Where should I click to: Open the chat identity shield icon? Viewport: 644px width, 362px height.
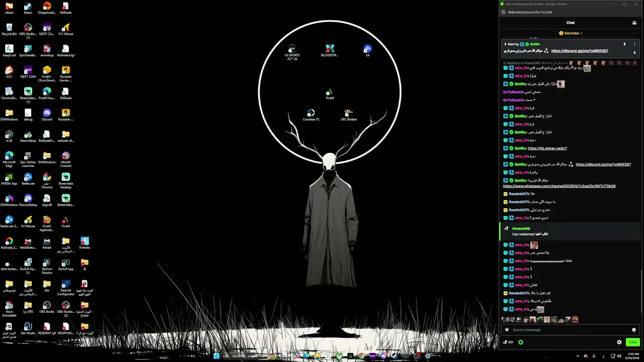pyautogui.click(x=507, y=330)
